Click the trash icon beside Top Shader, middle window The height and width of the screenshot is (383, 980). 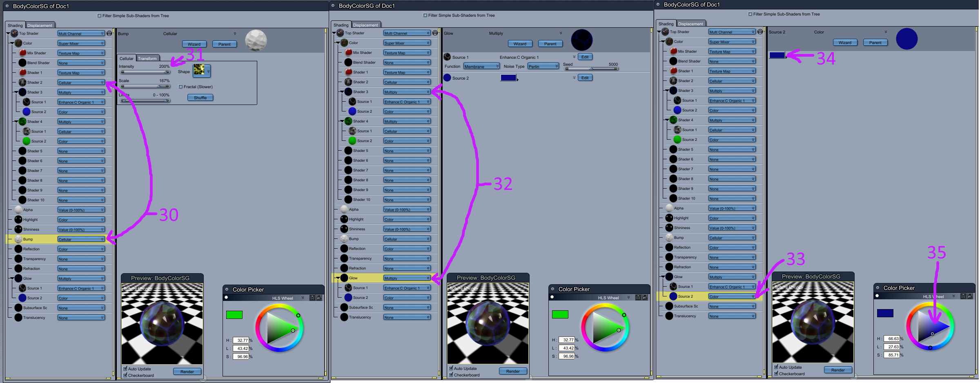(435, 33)
